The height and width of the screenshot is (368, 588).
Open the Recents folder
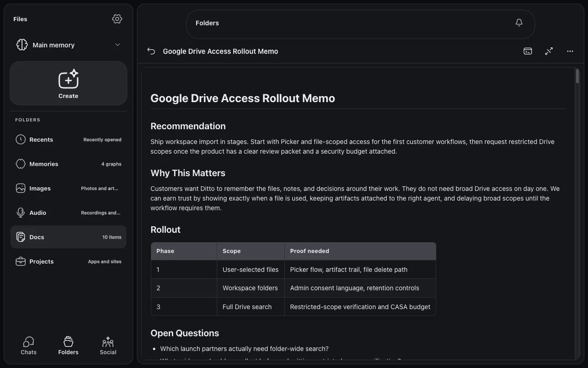pos(68,139)
